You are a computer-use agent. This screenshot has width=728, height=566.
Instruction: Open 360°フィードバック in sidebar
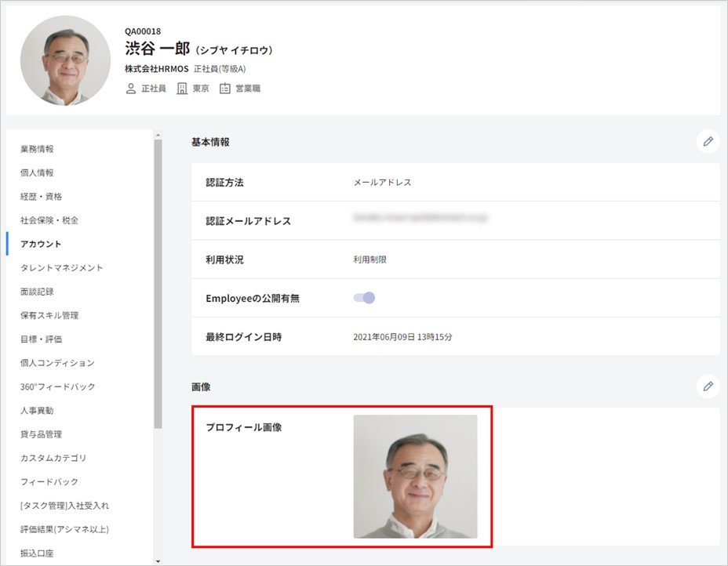coord(57,386)
